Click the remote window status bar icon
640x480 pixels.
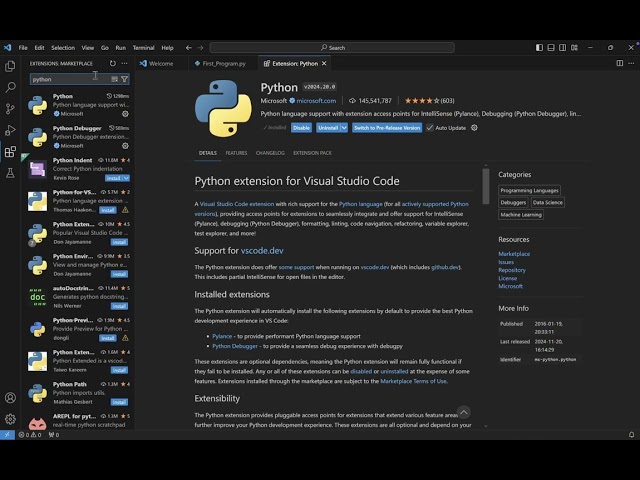tap(7, 435)
